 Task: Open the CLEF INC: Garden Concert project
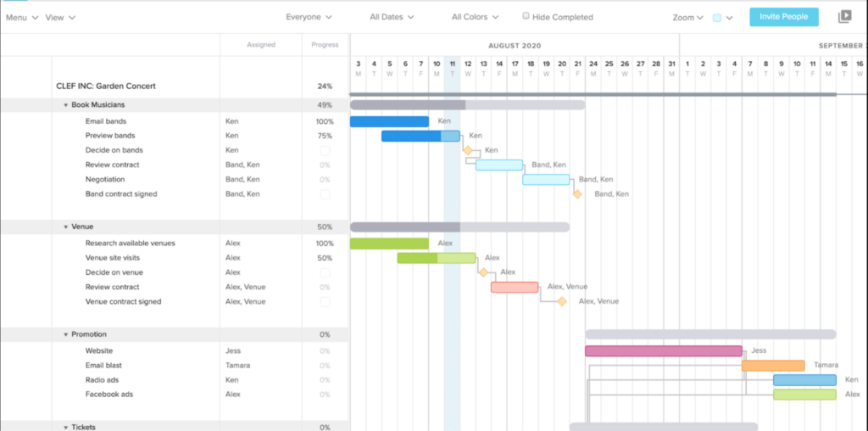pos(106,86)
